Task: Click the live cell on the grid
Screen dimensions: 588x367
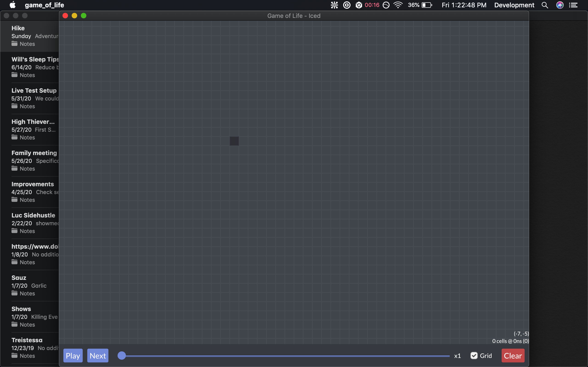Action: click(234, 141)
